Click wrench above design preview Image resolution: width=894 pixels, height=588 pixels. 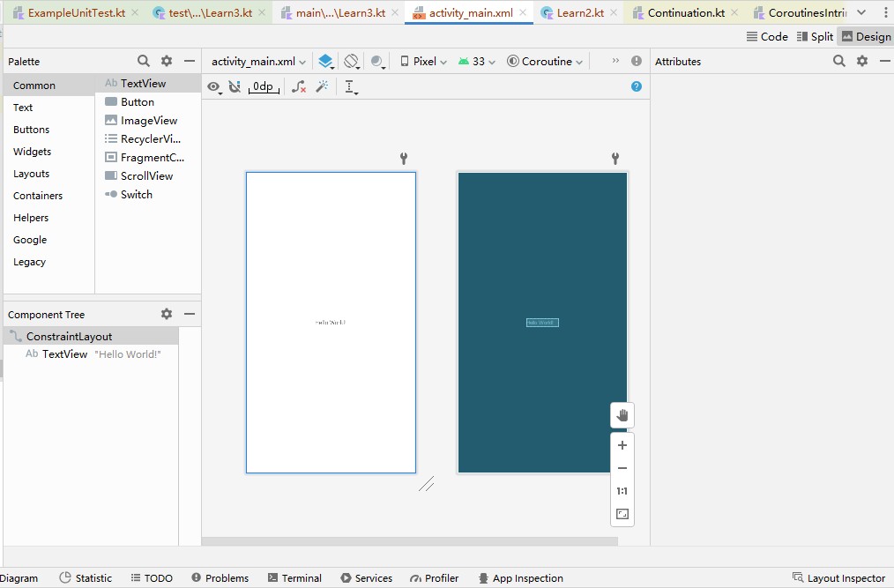(x=404, y=159)
